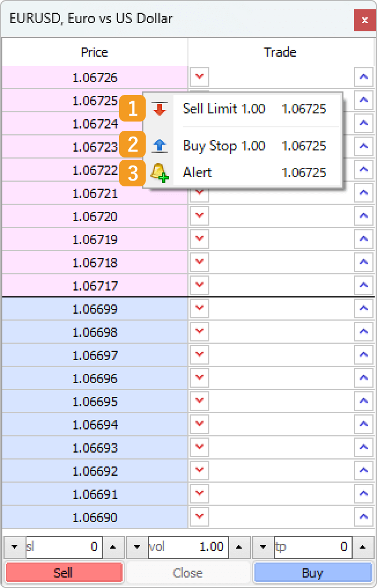Click the red sell arrow at 1.06692
The image size is (377, 588).
pos(199,471)
